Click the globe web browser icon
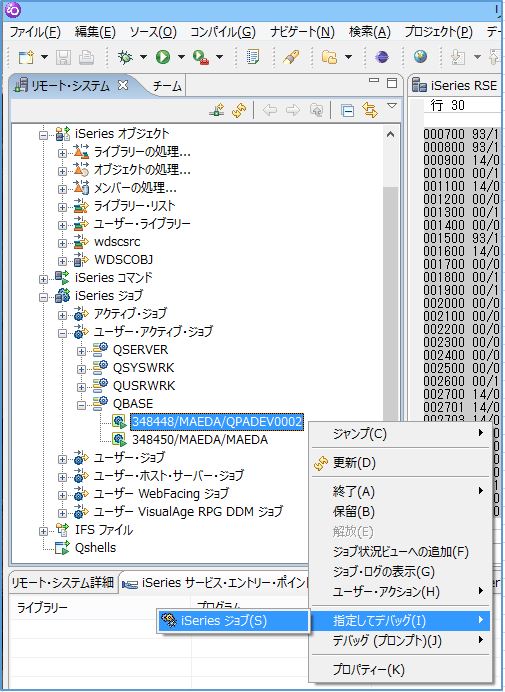505x692 pixels. tap(420, 56)
